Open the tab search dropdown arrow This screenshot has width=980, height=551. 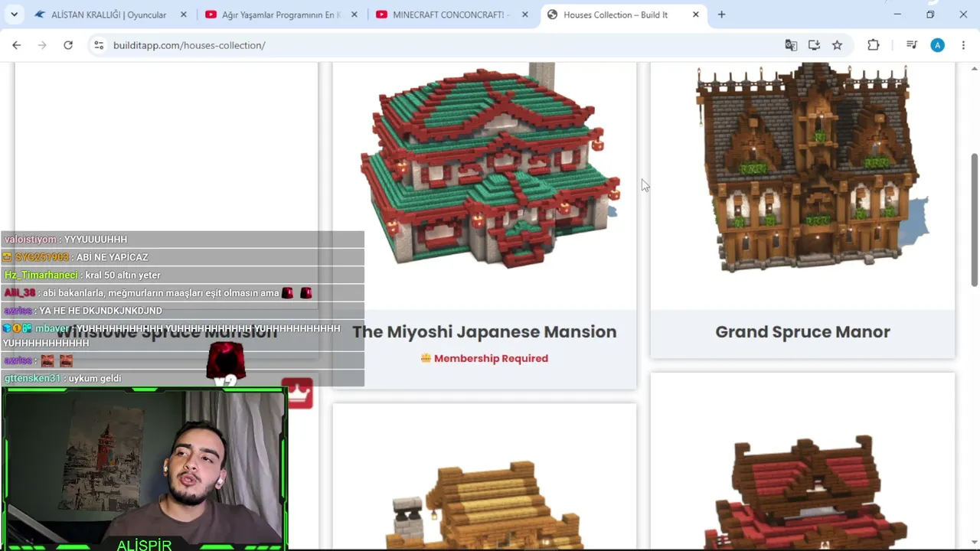(14, 15)
